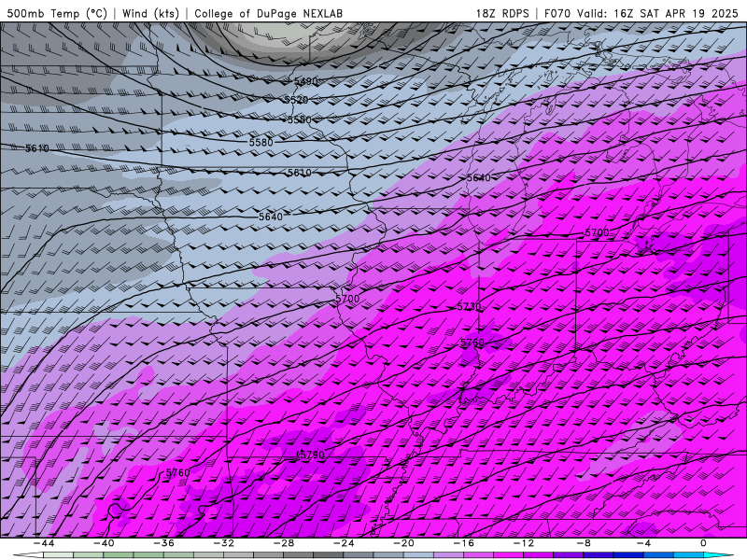Select the 5550 contour label
The height and width of the screenshot is (560, 747).
click(299, 119)
